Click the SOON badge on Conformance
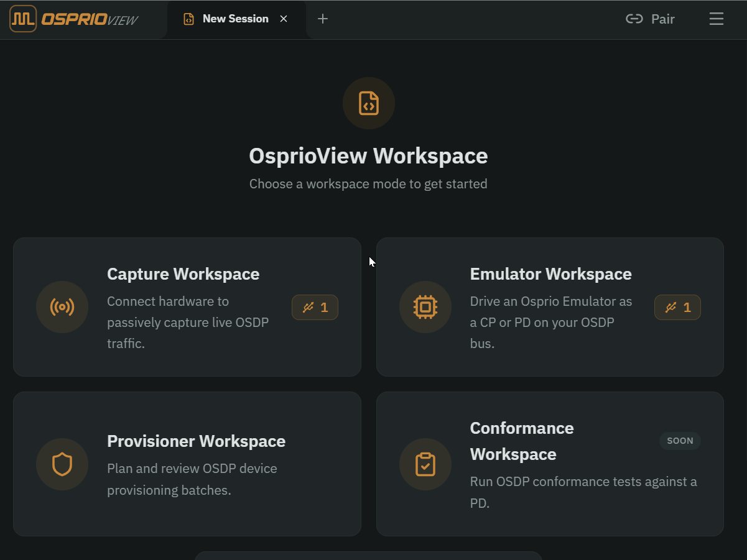The image size is (747, 560). tap(680, 441)
